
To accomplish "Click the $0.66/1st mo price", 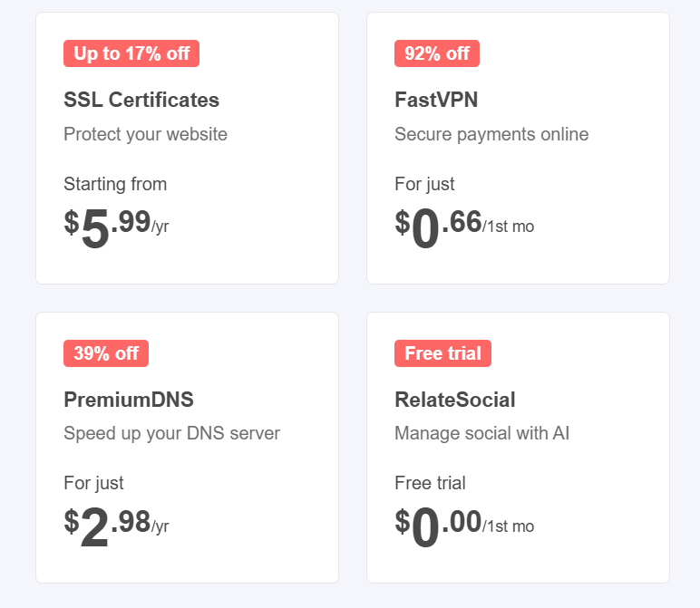I will (464, 227).
